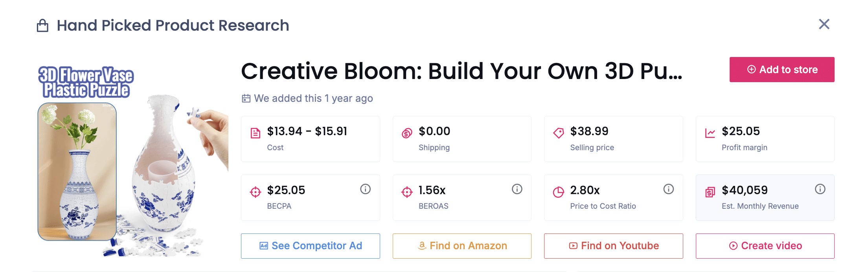Open the Add to store button
The image size is (868, 272).
point(782,70)
